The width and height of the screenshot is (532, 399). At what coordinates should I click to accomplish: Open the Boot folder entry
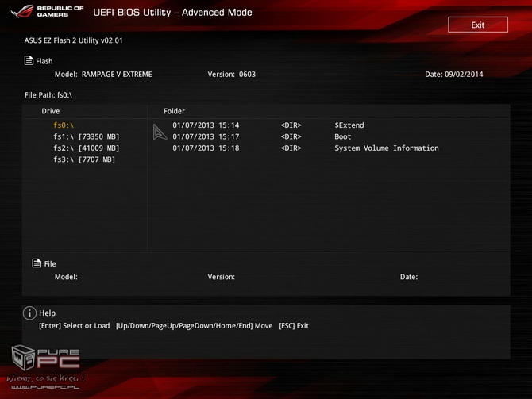pyautogui.click(x=343, y=136)
